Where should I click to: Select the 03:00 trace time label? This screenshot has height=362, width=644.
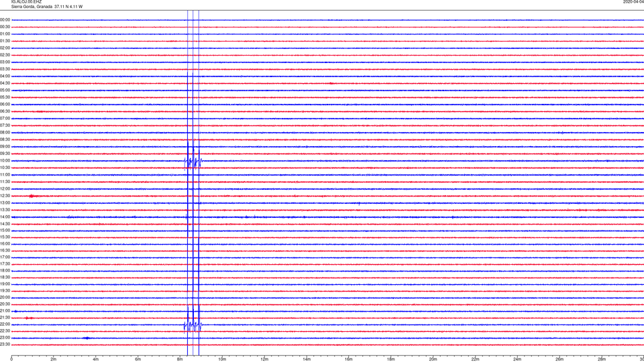click(5, 62)
